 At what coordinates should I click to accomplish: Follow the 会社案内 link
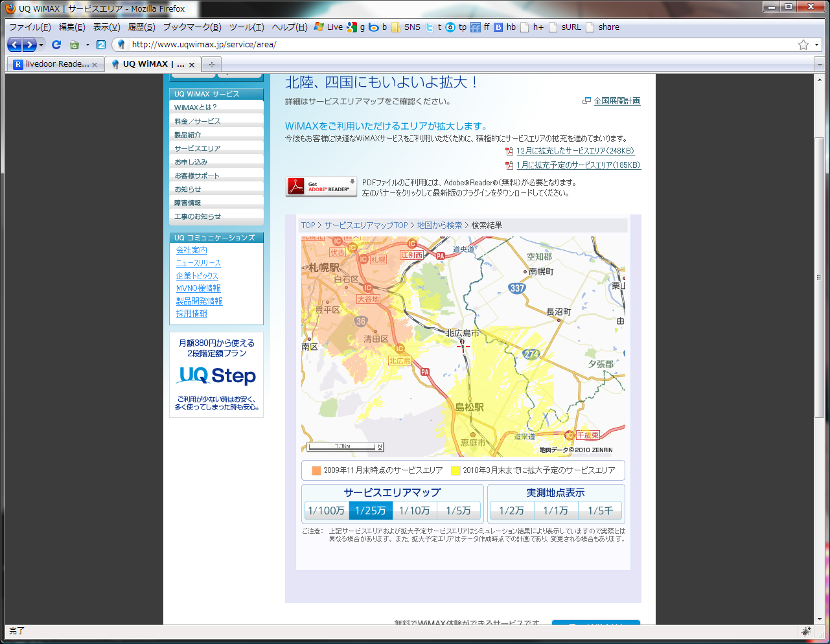(x=192, y=250)
